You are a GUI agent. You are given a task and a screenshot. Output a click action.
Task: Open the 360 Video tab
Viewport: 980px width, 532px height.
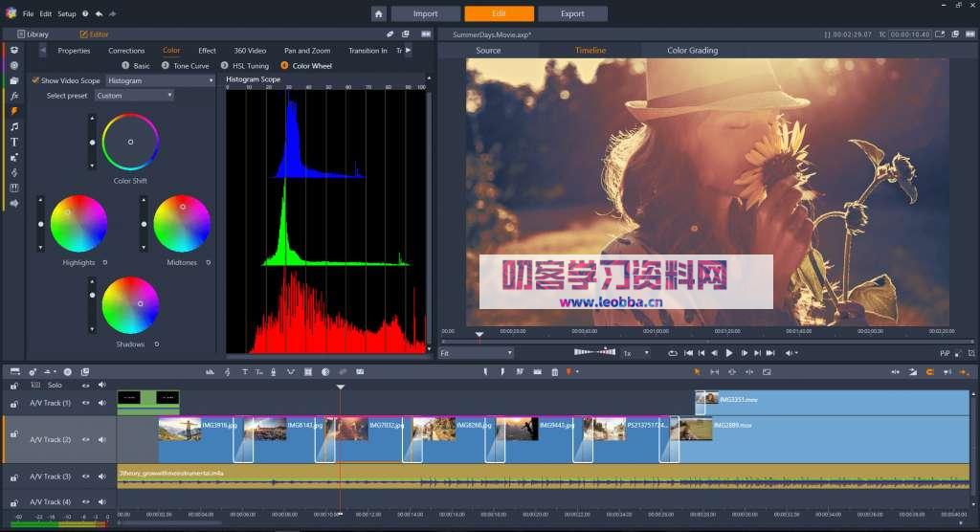tap(250, 51)
